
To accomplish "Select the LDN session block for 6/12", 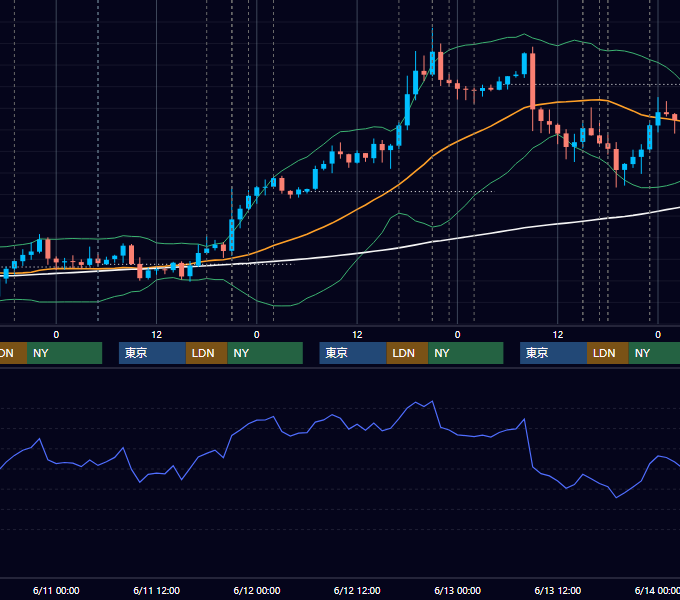I will pos(407,353).
